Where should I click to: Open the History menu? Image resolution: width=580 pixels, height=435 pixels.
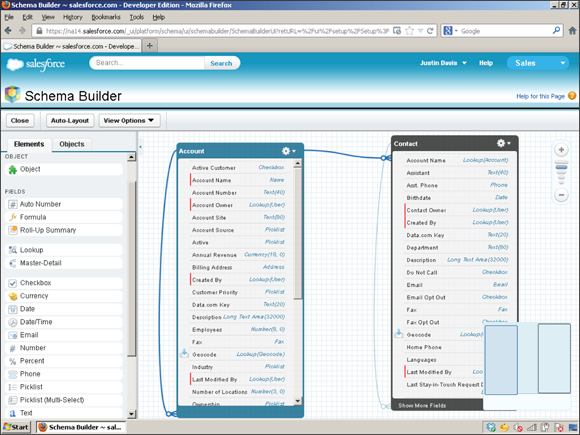(72, 17)
